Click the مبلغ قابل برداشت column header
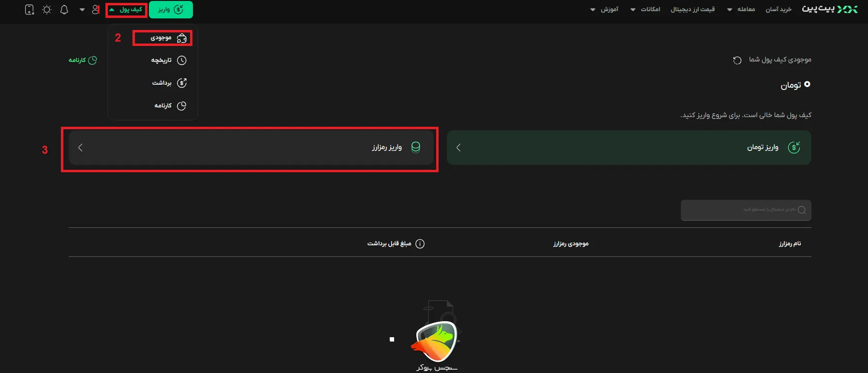868x373 pixels. (389, 244)
